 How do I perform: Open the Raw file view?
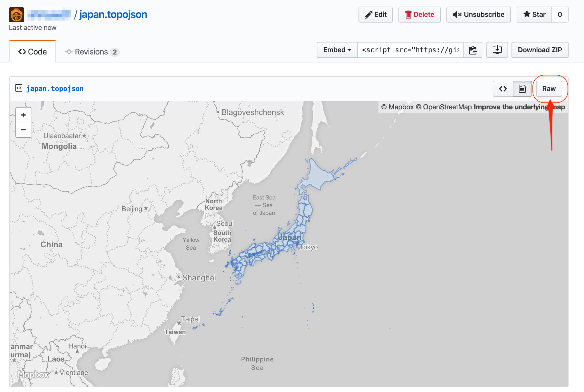(x=549, y=89)
